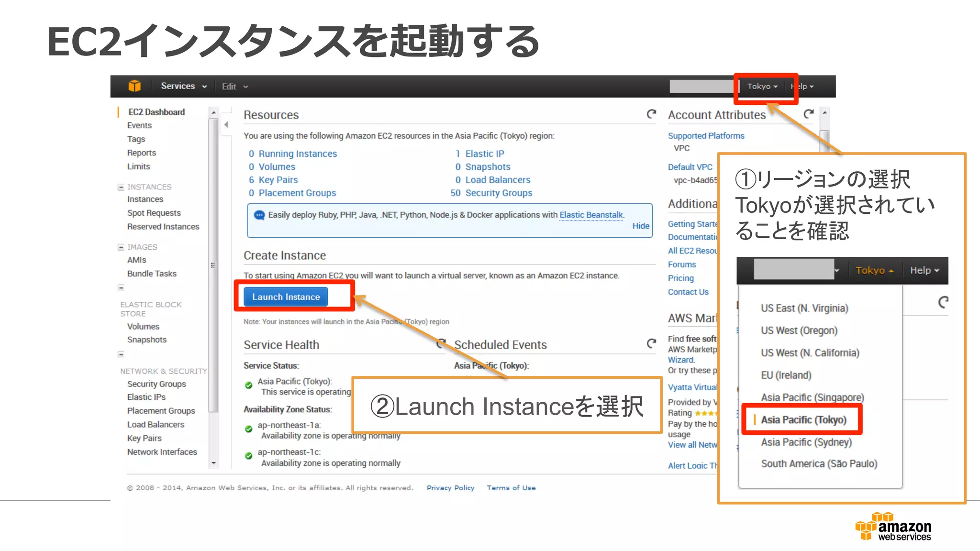Open Reserved Instances in sidebar
Image resolution: width=980 pixels, height=551 pixels.
click(163, 227)
